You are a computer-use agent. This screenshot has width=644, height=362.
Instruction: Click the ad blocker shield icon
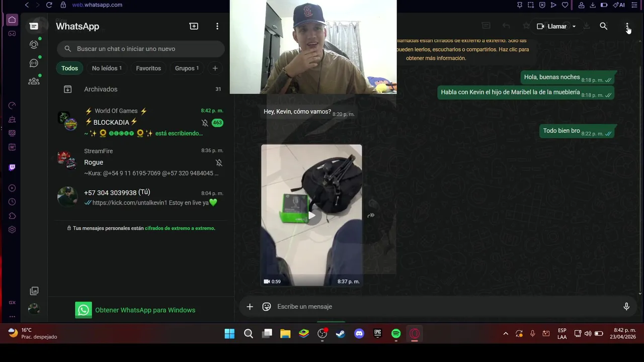(x=542, y=5)
